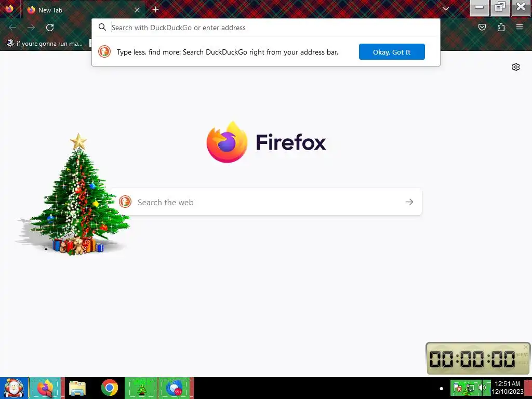Open the Christmas tree app in taskbar
The width and height of the screenshot is (532, 399).
141,388
